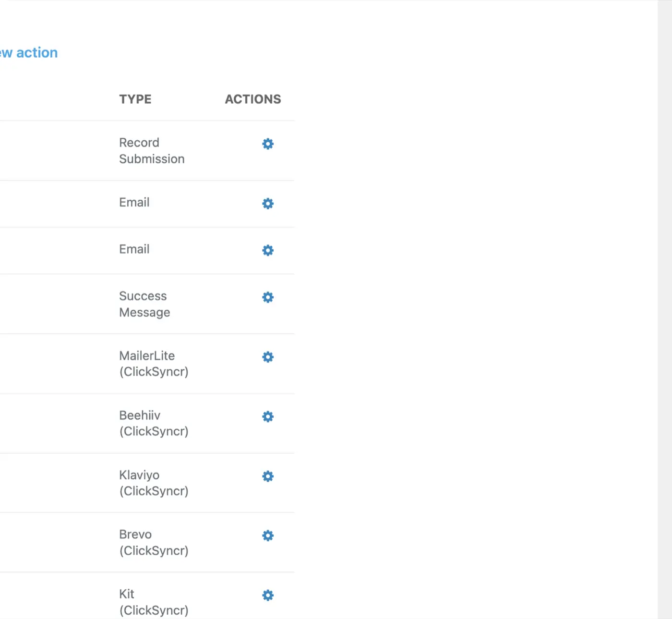The height and width of the screenshot is (619, 672).
Task: Open settings gear for MailerLite (ClickSyncr)
Action: coord(268,357)
